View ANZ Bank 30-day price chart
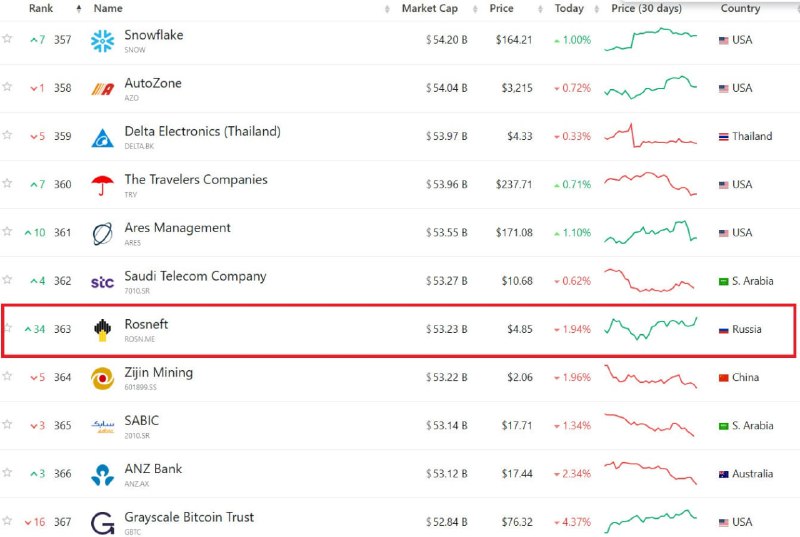Screen dimensions: 800x537 [x=651, y=473]
